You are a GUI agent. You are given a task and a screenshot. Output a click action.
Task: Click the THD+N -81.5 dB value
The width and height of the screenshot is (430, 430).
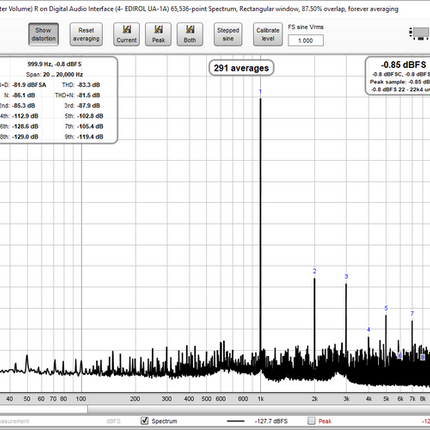coord(89,95)
